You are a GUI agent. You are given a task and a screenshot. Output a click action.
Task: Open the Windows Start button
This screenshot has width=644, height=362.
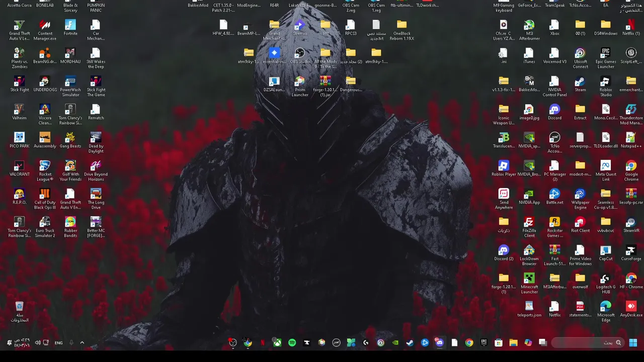coord(633,343)
